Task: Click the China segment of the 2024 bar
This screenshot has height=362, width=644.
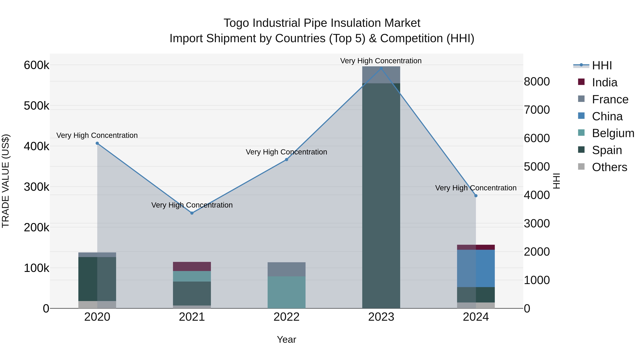Action: [476, 269]
